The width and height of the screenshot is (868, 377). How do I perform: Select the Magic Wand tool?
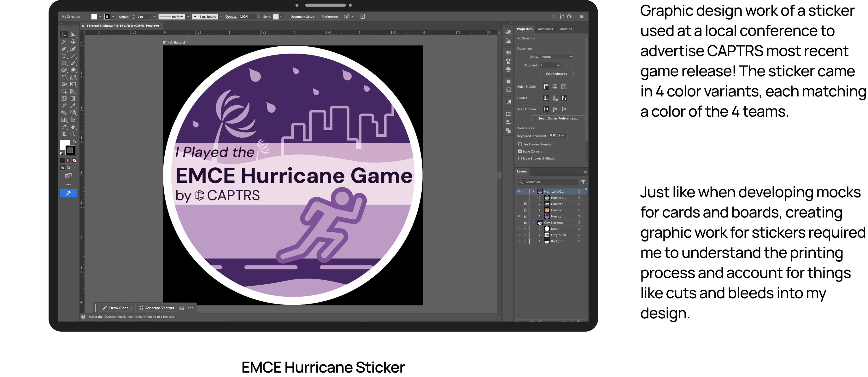point(64,42)
